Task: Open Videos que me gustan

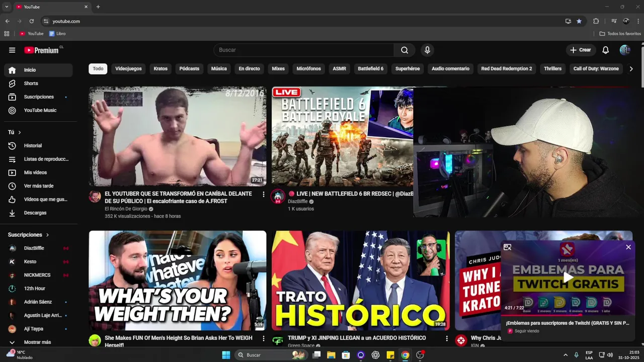Action: coord(38,200)
